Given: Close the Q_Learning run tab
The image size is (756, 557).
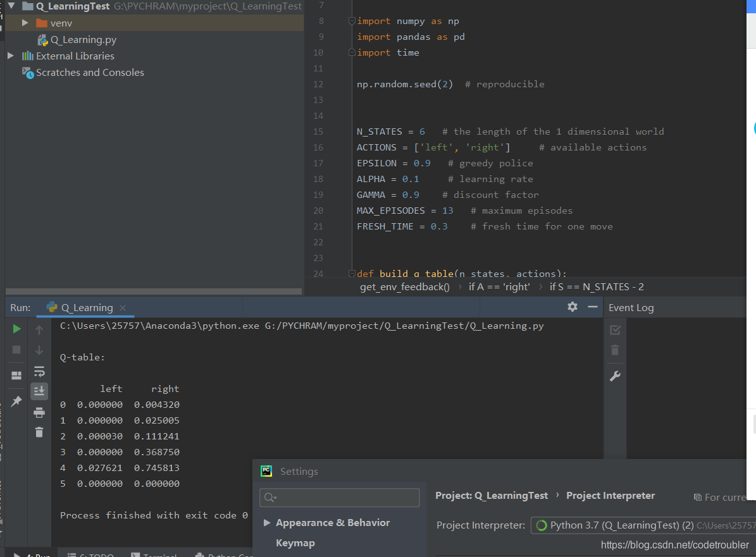Looking at the screenshot, I should click(x=123, y=308).
